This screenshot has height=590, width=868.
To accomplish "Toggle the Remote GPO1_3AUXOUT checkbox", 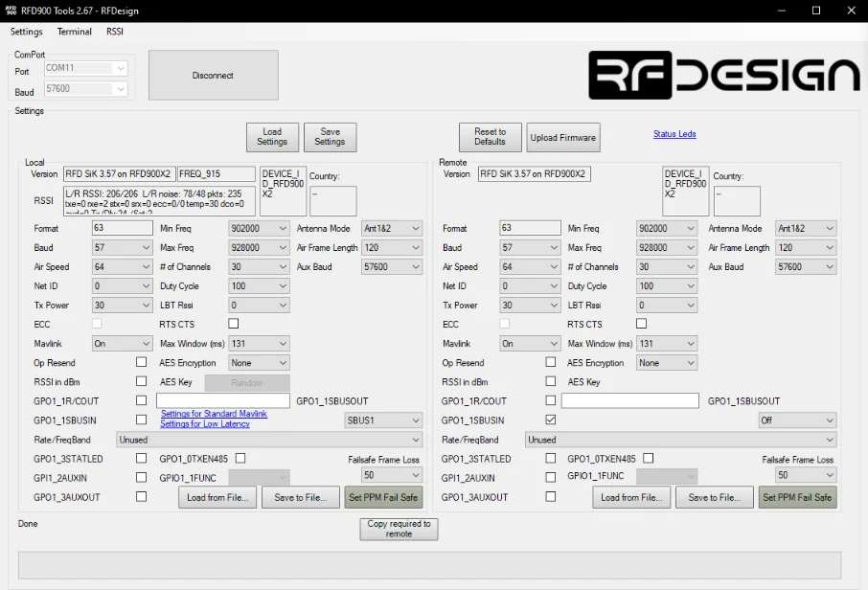I will click(x=550, y=496).
